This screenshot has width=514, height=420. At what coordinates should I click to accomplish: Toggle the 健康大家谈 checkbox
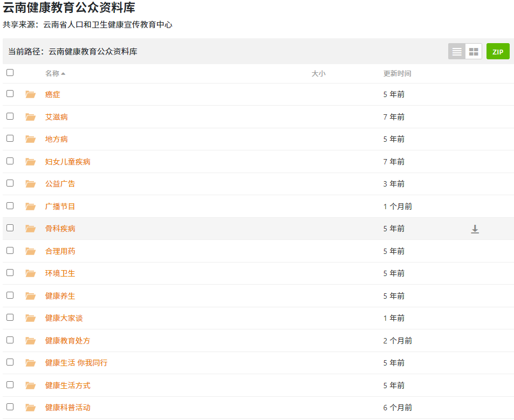click(10, 318)
